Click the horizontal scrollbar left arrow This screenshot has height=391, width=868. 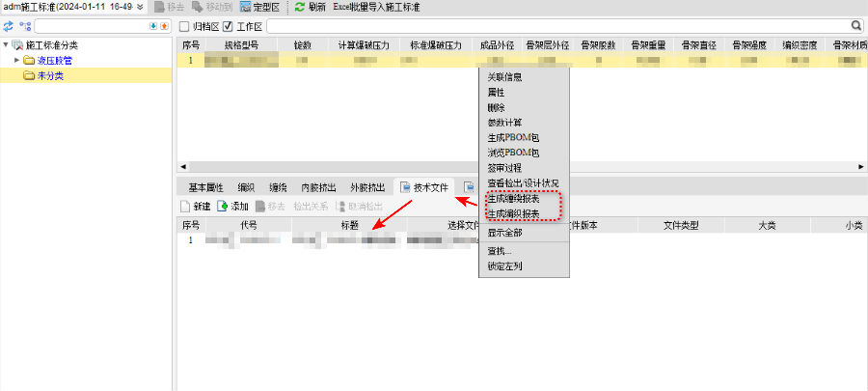(183, 166)
